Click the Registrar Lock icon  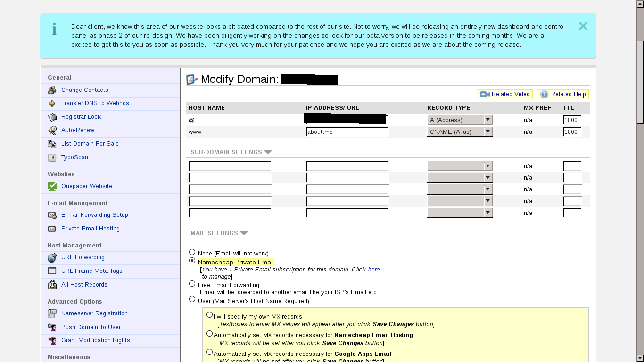pyautogui.click(x=52, y=117)
